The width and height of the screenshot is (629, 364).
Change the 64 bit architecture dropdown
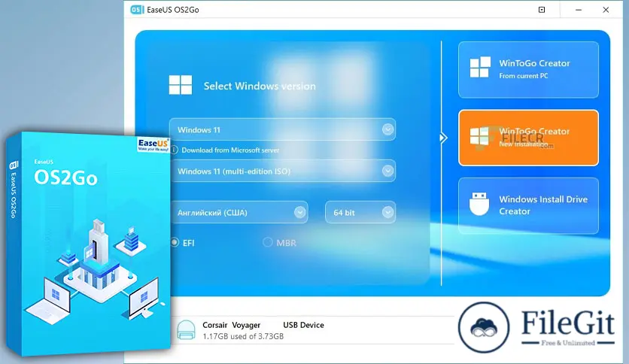pos(360,213)
